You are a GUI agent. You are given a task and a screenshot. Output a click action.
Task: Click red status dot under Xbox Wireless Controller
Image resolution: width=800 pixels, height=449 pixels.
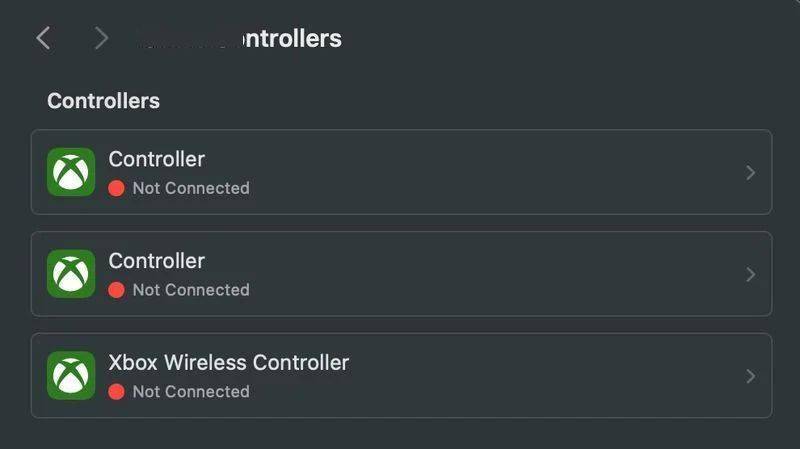(116, 392)
